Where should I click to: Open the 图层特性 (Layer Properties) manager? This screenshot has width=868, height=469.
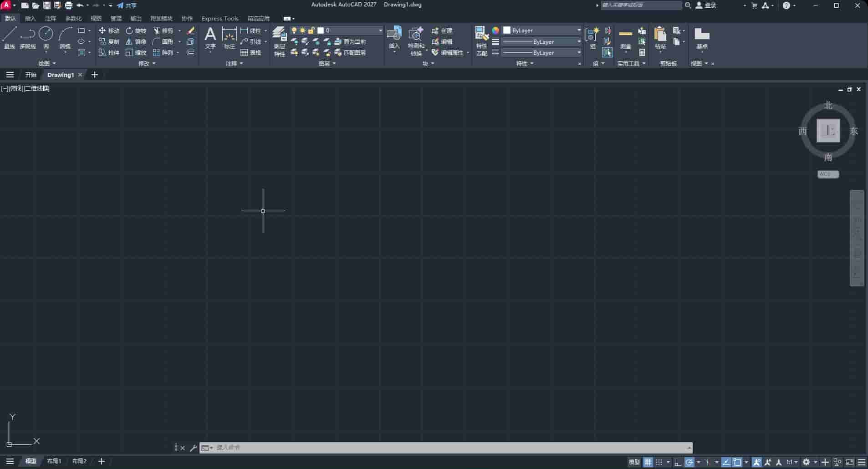279,41
